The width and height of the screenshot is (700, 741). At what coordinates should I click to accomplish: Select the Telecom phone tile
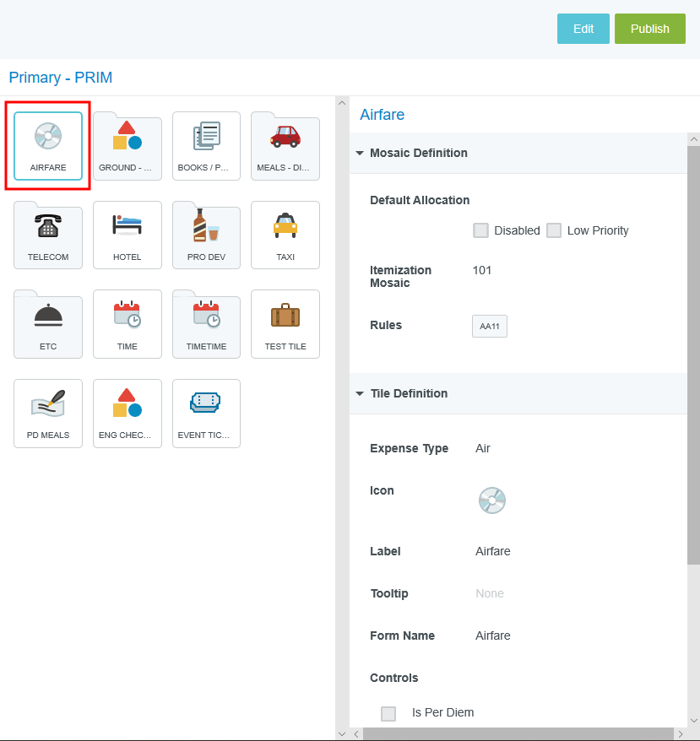(x=48, y=235)
